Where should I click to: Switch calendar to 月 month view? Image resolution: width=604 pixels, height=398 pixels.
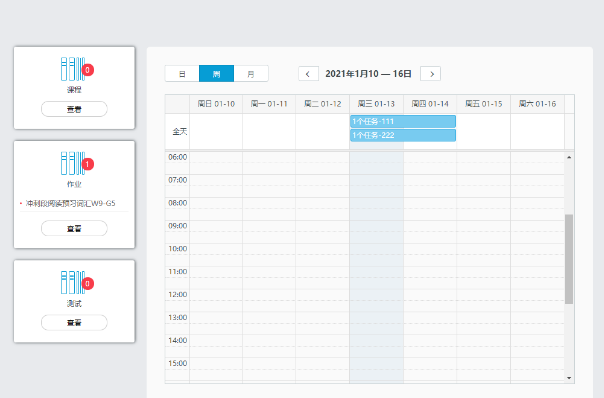[x=251, y=74]
